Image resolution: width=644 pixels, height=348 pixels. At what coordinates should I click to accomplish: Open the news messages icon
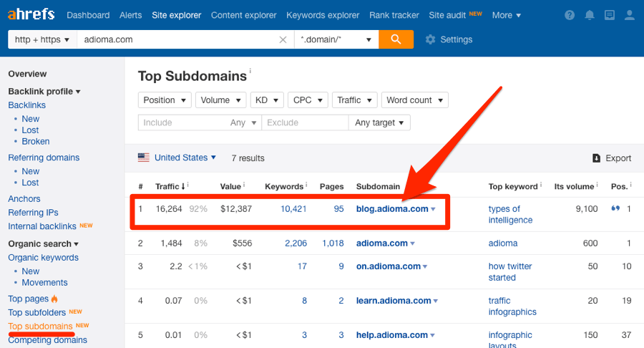click(610, 15)
